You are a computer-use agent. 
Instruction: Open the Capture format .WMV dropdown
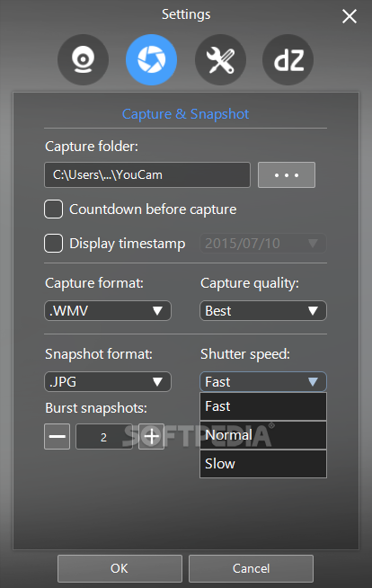108,311
